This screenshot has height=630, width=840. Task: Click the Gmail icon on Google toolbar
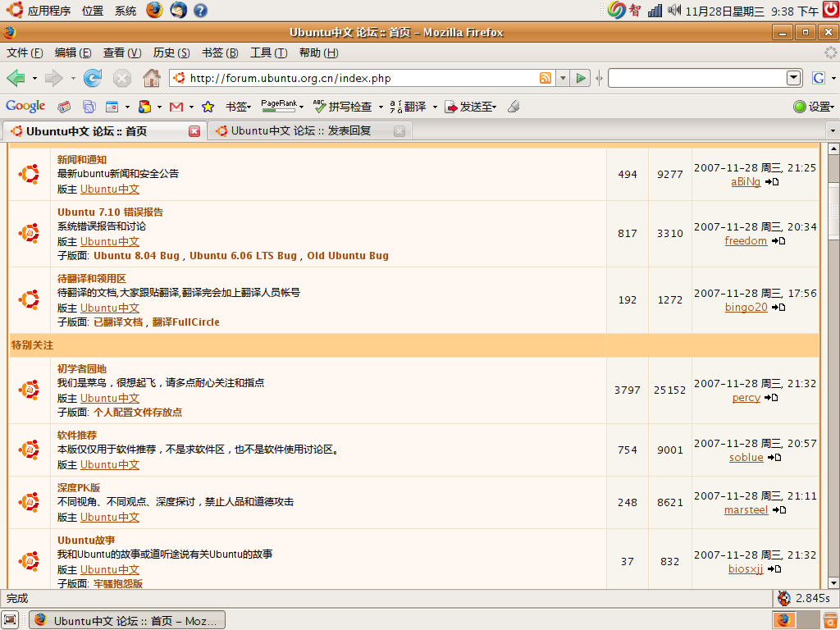pos(176,107)
